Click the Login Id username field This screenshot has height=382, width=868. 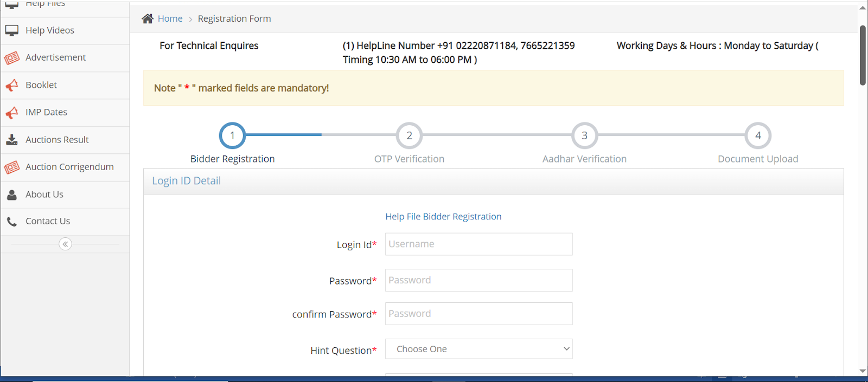(478, 244)
